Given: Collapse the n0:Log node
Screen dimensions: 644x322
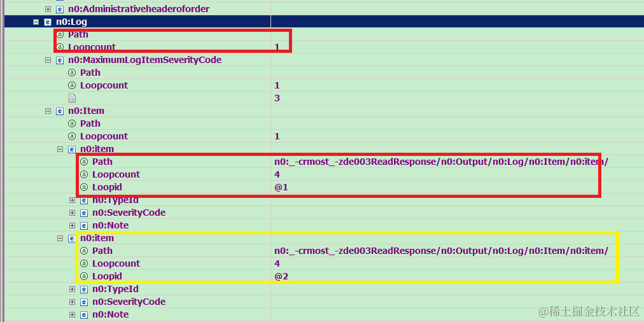Looking at the screenshot, I should 36,22.
